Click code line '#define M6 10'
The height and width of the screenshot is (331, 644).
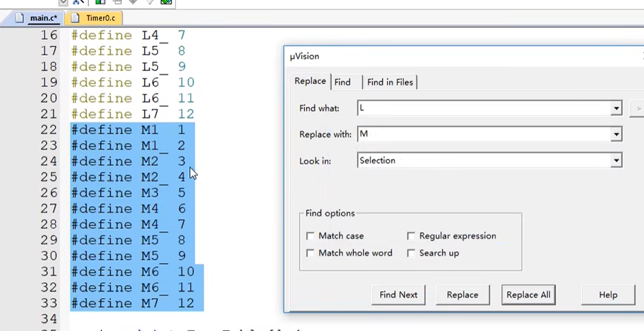(133, 271)
